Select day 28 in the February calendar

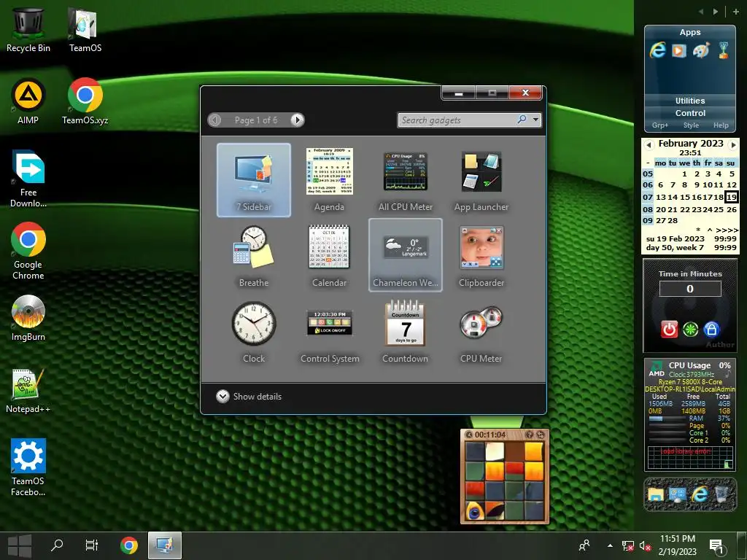pyautogui.click(x=673, y=220)
